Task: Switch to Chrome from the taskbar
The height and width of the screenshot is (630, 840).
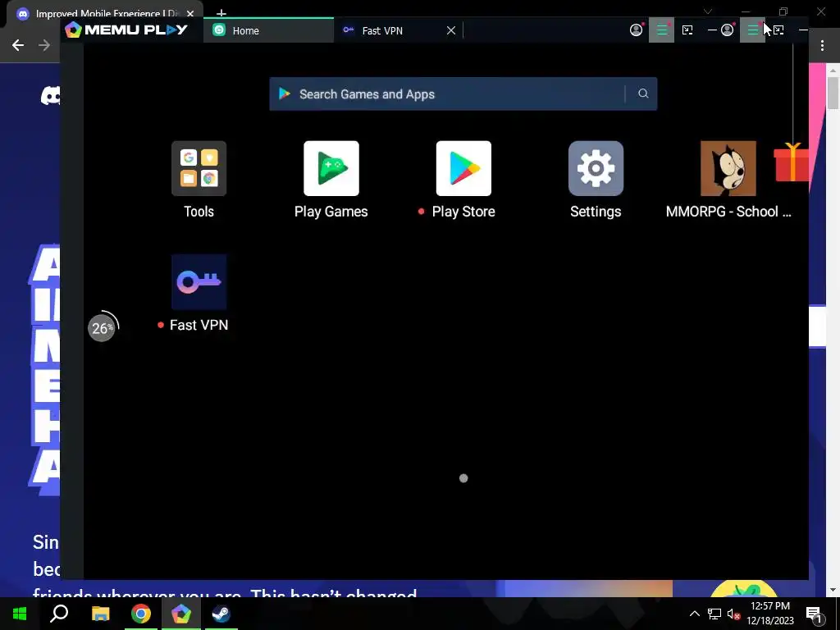Action: (x=141, y=614)
